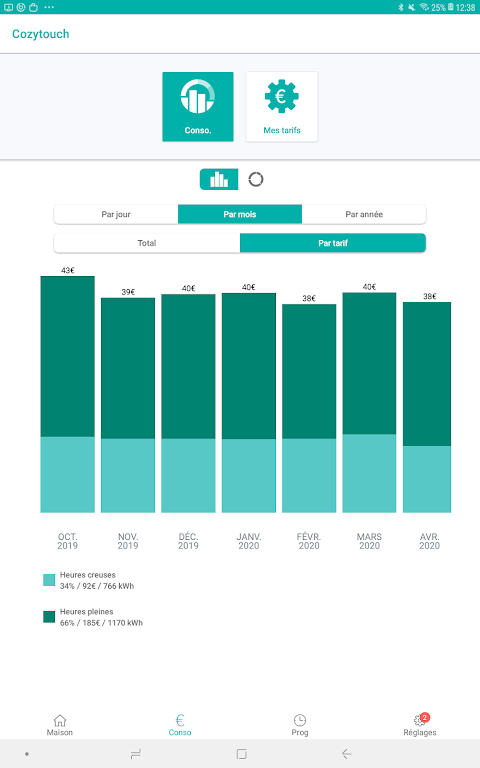Tap the Cozytouch title
The width and height of the screenshot is (480, 768).
(41, 34)
